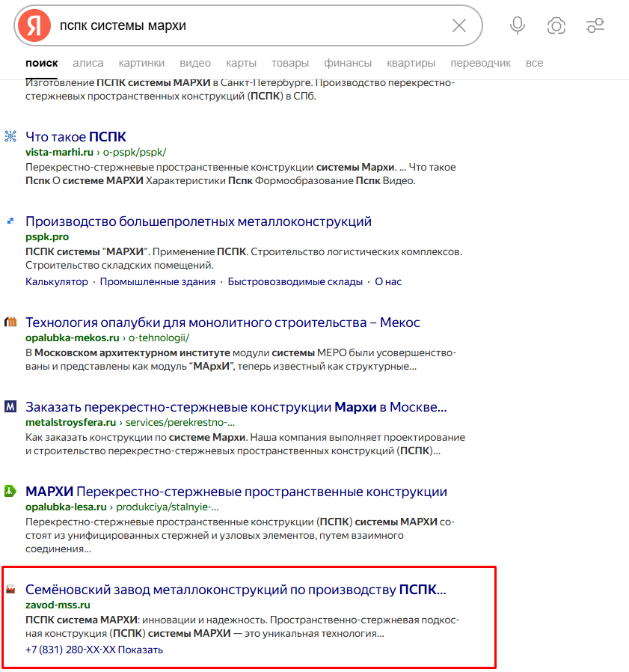Visit the zavod-mss.ru domain link

click(58, 605)
